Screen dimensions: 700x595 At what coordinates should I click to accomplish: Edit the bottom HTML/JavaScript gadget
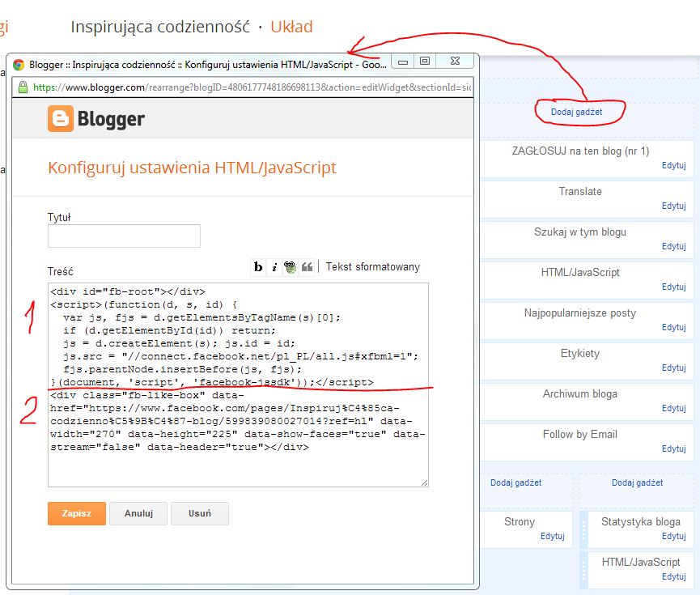pos(673,576)
